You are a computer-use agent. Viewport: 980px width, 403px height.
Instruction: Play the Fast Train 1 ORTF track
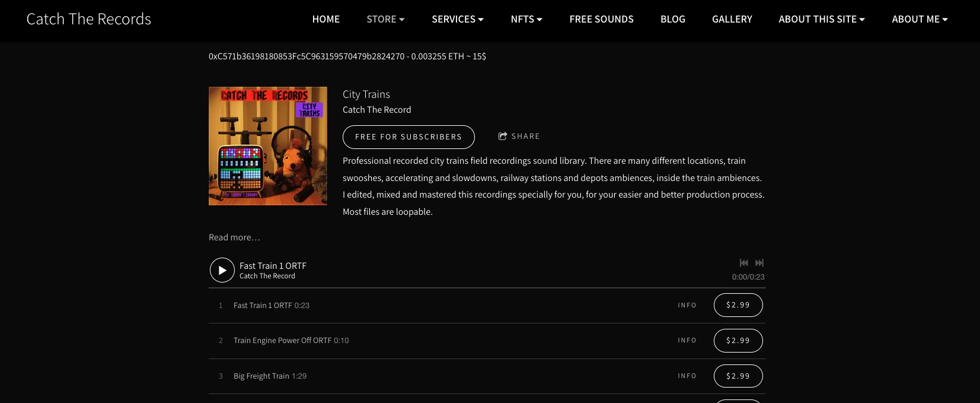[222, 270]
